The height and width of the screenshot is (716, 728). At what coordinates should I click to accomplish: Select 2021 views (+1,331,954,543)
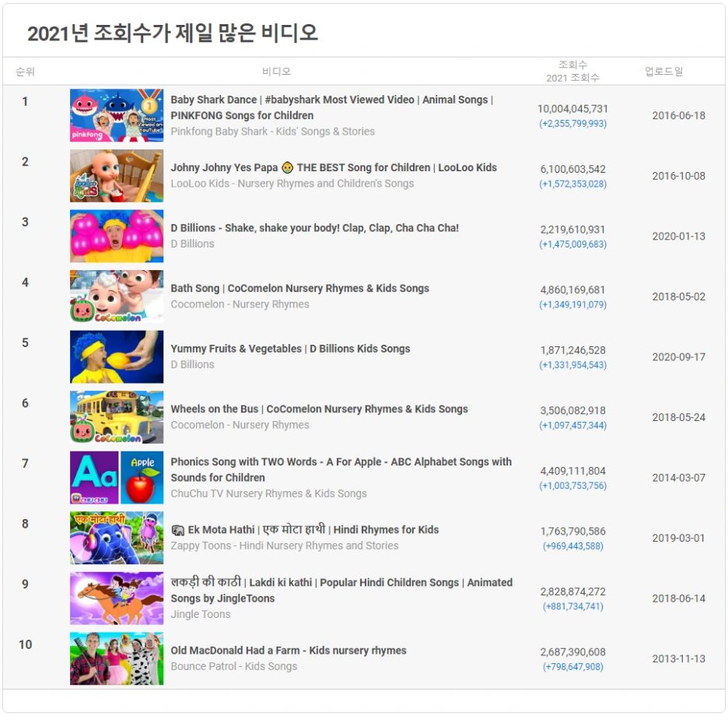point(572,365)
